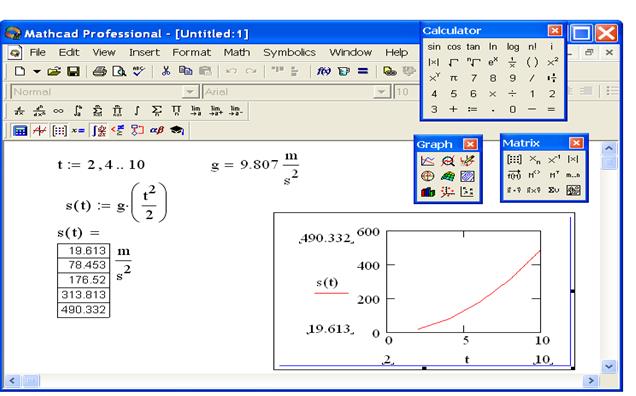Toggle the Symbolic keyword graduation-cap button
636x396 pixels.
tap(177, 131)
